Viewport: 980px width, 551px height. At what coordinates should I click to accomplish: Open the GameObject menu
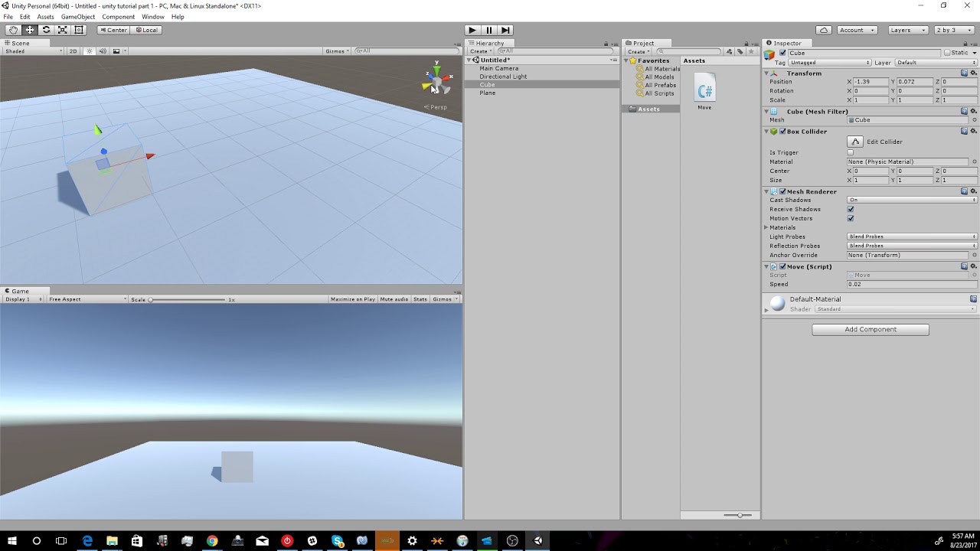78,17
